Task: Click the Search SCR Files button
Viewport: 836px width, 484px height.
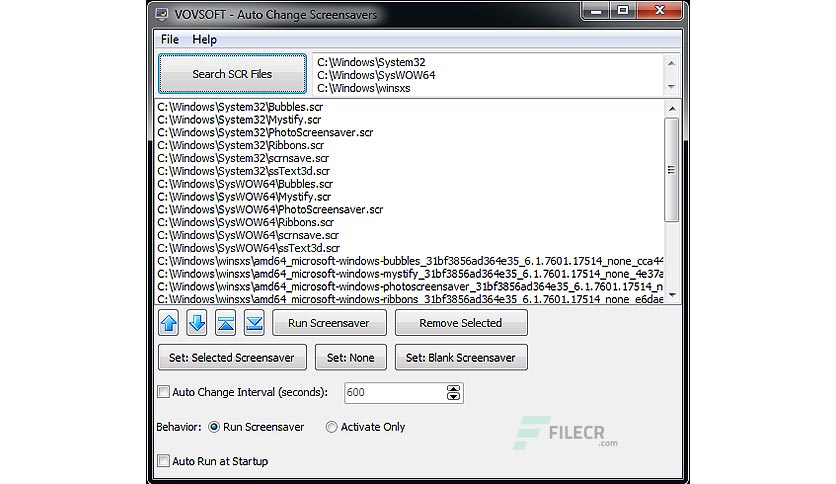Action: [x=232, y=74]
